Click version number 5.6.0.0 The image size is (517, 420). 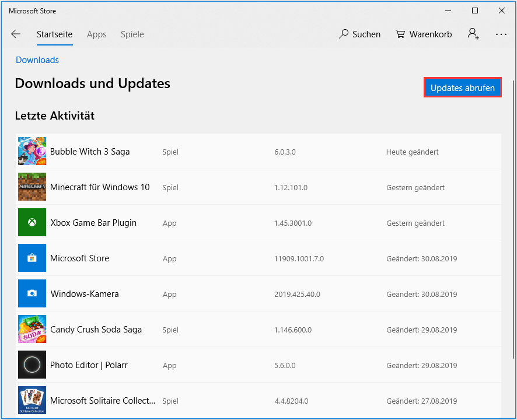click(285, 366)
